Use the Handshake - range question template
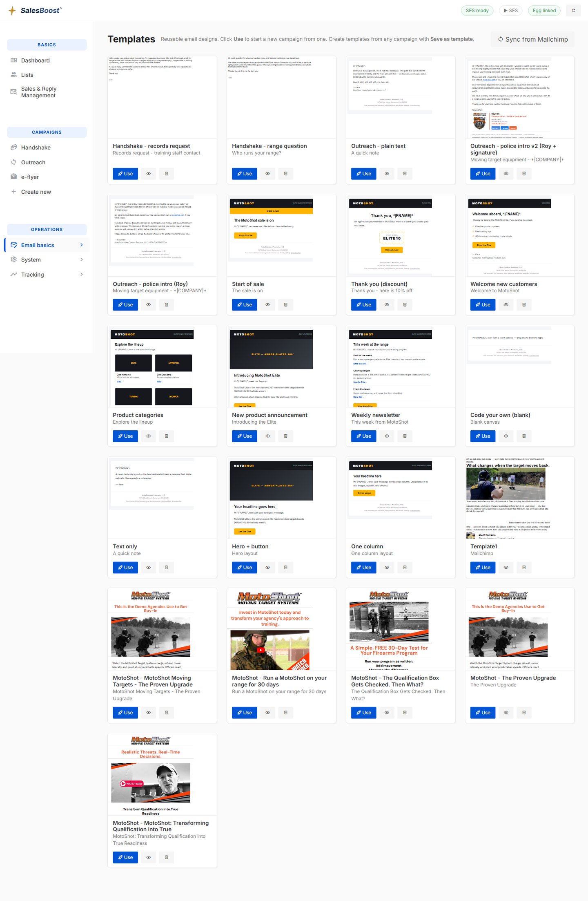 pos(245,174)
